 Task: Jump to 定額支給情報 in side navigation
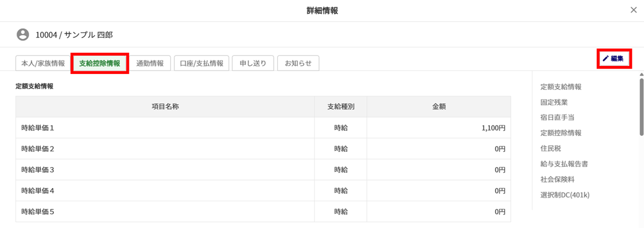point(560,87)
